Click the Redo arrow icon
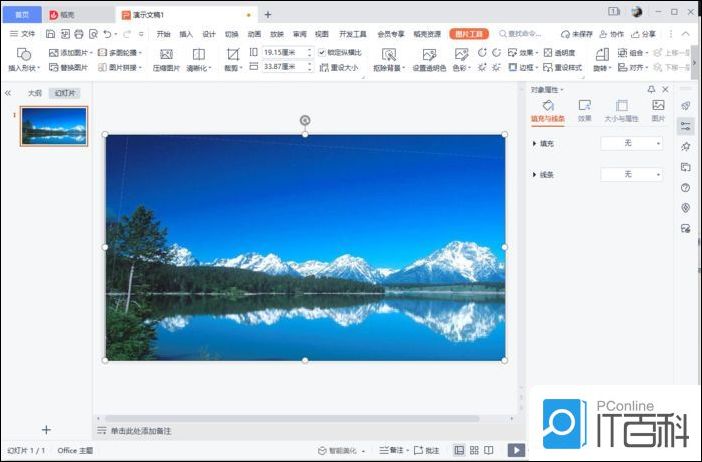 127,34
